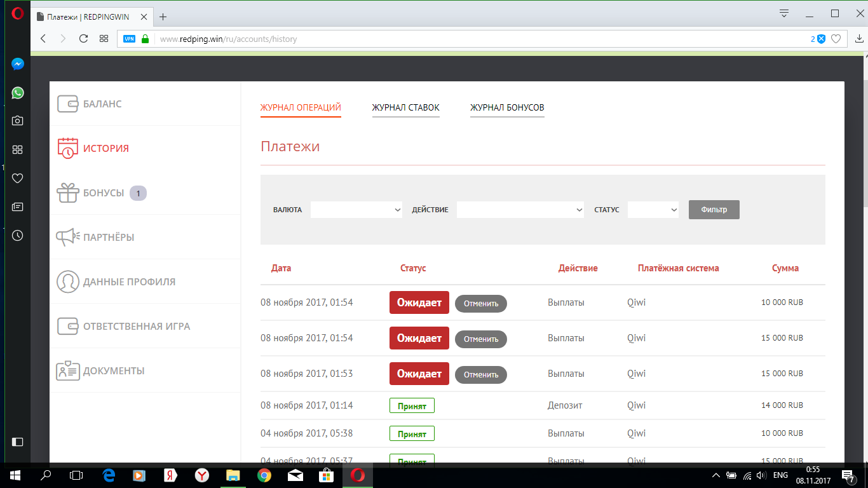Open WhatsApp in the Opera sidebar
Screen dimensions: 868x488
18,93
